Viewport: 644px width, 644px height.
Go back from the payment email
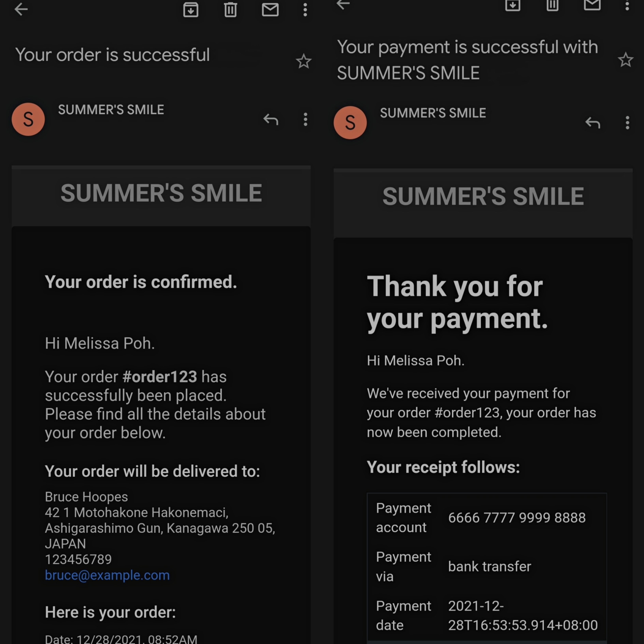click(x=343, y=5)
